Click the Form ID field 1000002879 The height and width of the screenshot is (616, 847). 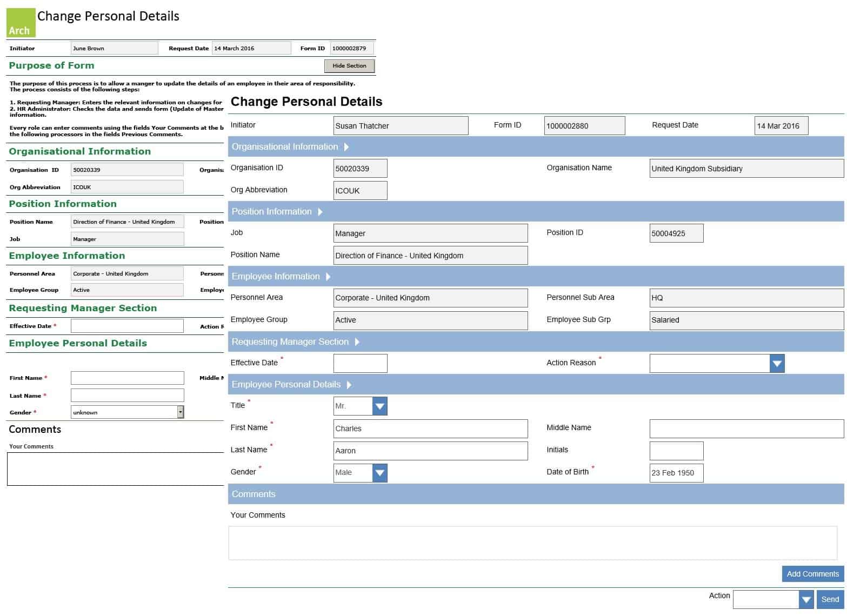pyautogui.click(x=352, y=48)
